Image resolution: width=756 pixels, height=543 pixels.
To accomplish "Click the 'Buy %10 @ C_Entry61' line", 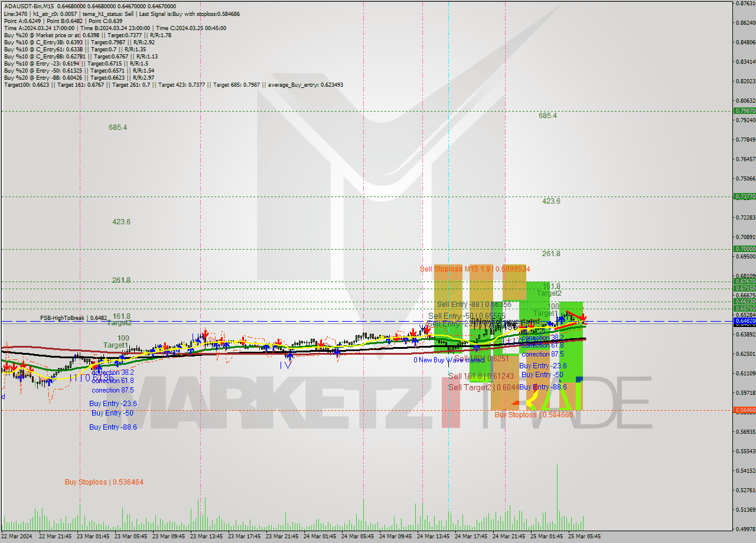I will [74, 49].
